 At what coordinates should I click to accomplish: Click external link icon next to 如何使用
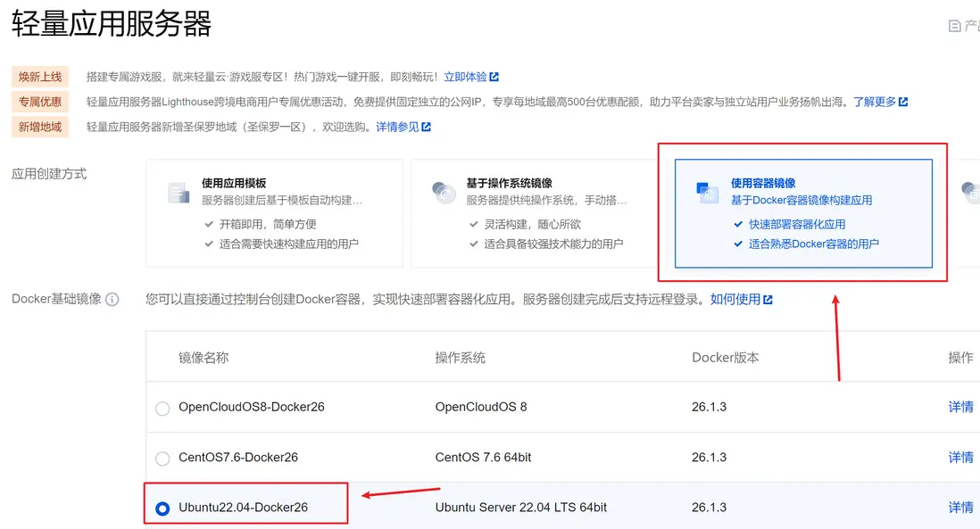coord(768,300)
